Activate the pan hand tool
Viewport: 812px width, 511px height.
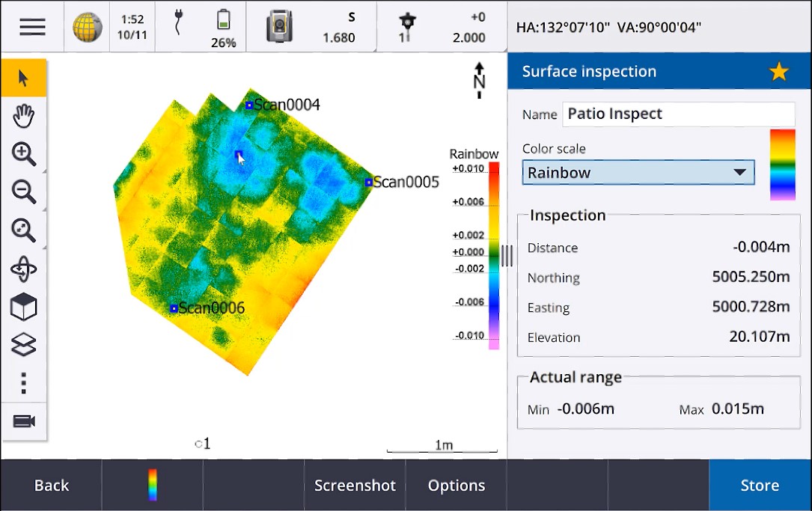click(23, 115)
